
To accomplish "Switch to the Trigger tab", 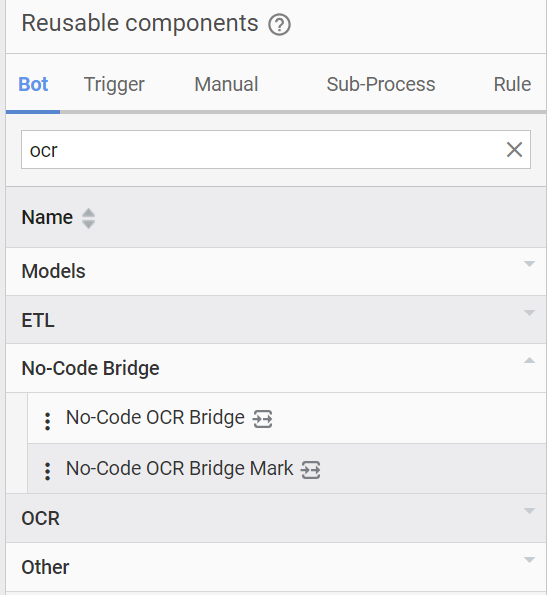I will tap(114, 84).
